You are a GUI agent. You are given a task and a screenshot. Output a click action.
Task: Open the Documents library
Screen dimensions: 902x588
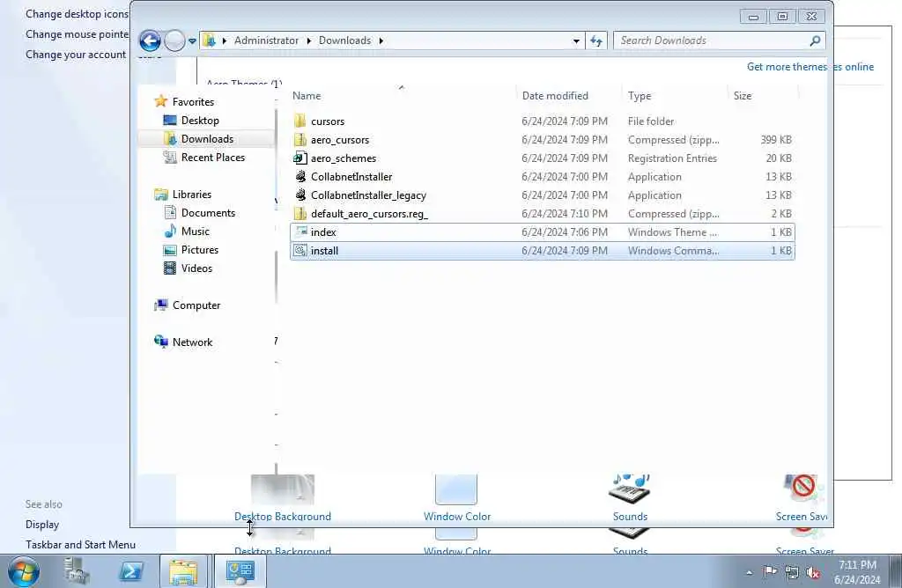208,213
